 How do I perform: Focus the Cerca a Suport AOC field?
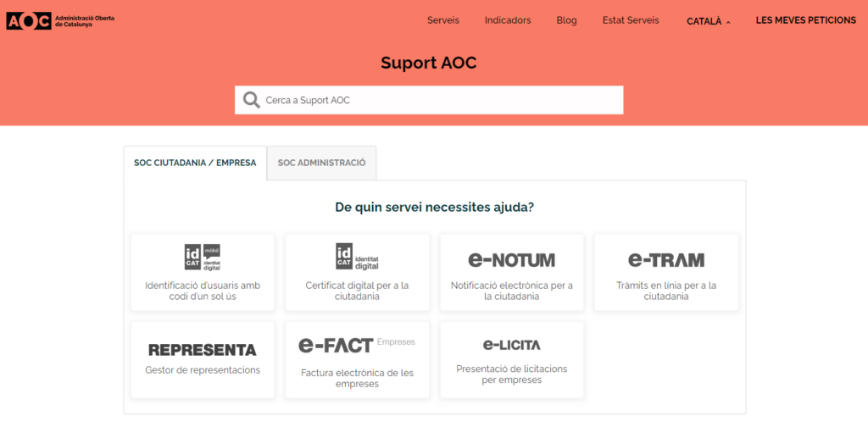click(x=441, y=100)
